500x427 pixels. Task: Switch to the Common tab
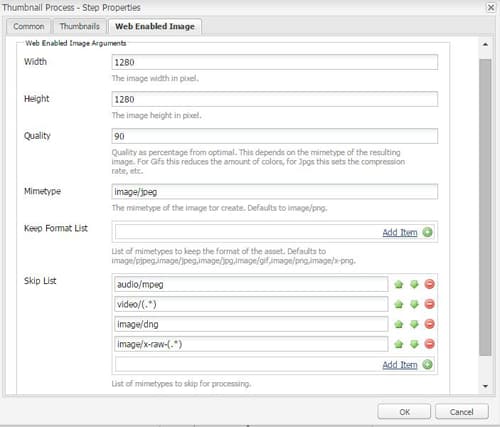(29, 26)
